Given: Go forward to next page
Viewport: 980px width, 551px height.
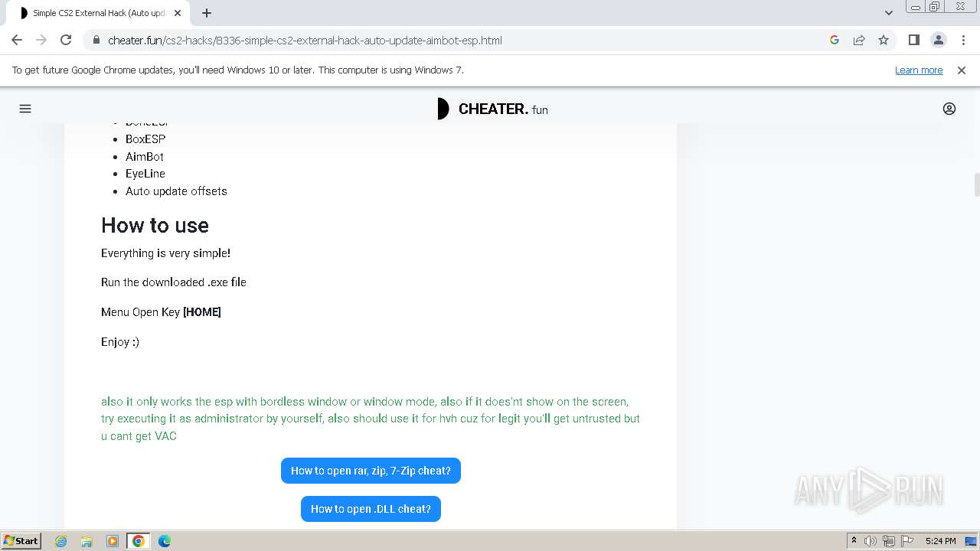Looking at the screenshot, I should (x=41, y=40).
